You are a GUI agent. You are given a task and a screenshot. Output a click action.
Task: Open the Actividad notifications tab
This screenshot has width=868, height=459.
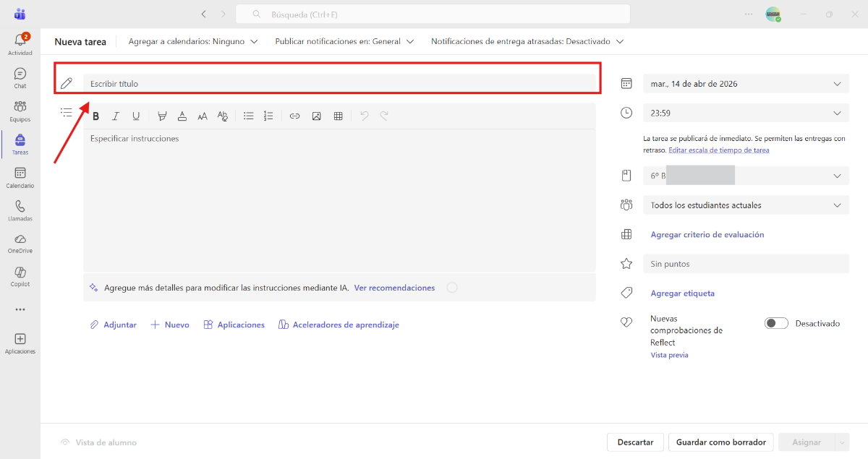coord(20,44)
